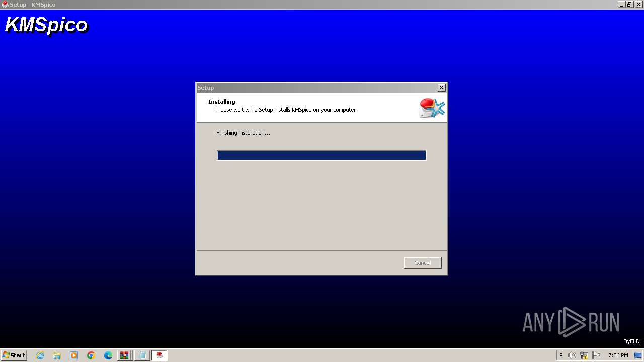This screenshot has height=362, width=644.
Task: Launch Google Chrome from the taskbar
Action: (91, 355)
